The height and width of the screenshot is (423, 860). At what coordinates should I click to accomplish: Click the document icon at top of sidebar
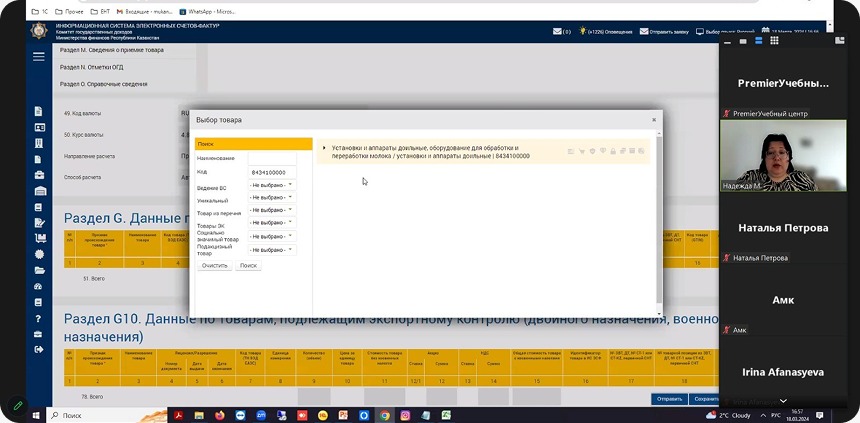[x=39, y=111]
